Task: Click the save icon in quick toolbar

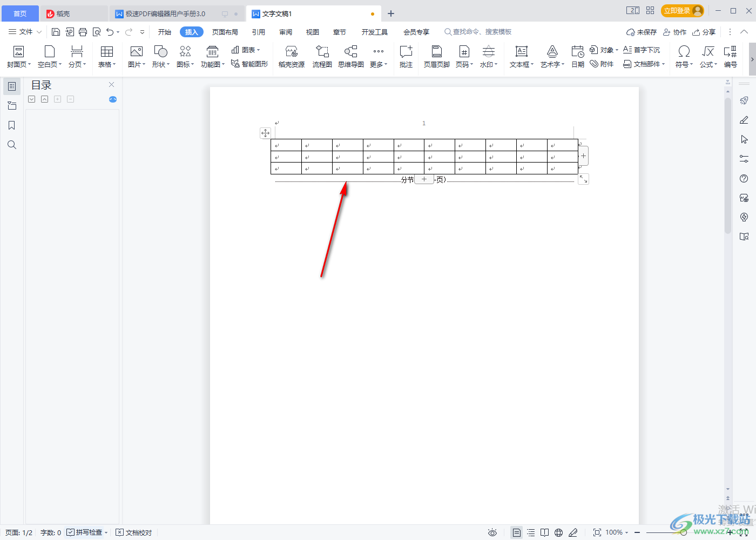Action: click(56, 32)
